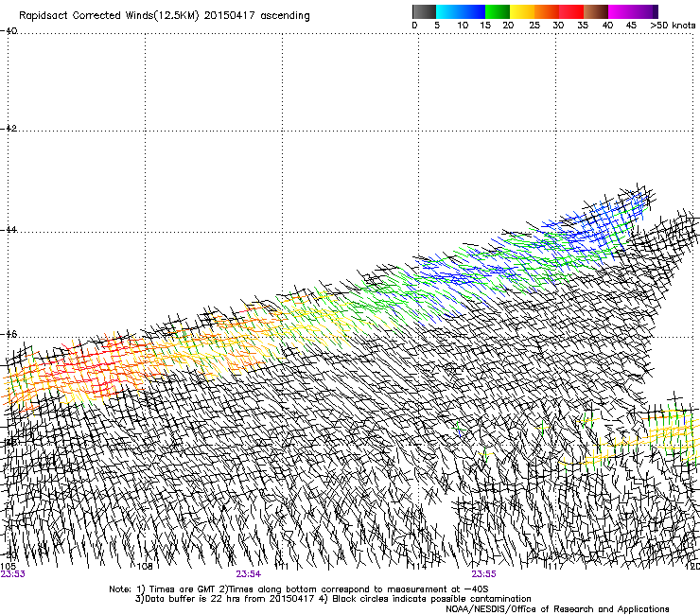Click the -40 latitude axis label
700x615 pixels.
9,31
